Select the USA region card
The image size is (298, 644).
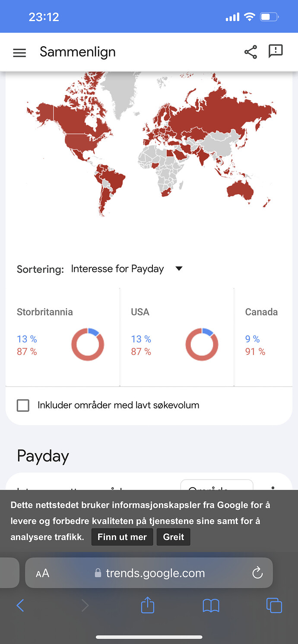(x=177, y=337)
